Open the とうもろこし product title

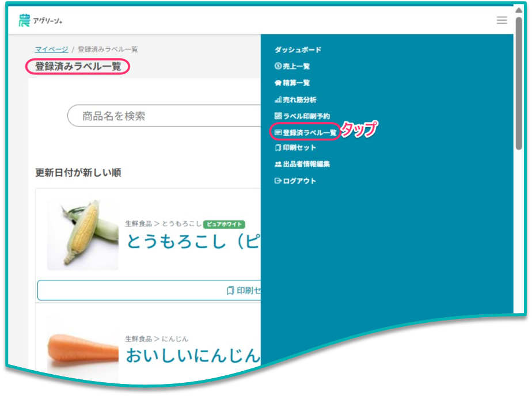193,242
